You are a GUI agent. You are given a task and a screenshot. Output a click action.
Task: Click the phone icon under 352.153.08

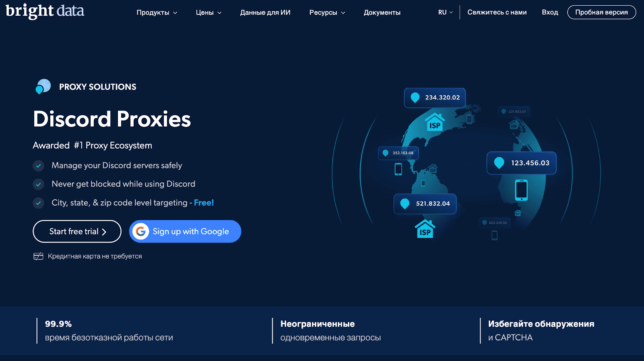(398, 169)
